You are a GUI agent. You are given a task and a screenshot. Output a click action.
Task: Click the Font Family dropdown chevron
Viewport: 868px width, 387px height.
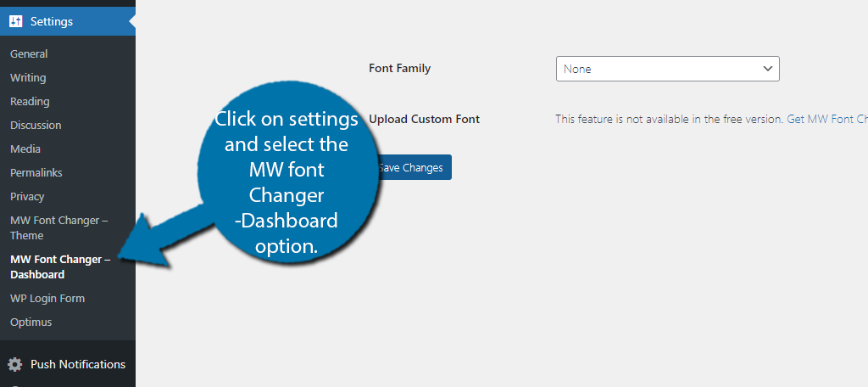pyautogui.click(x=767, y=69)
